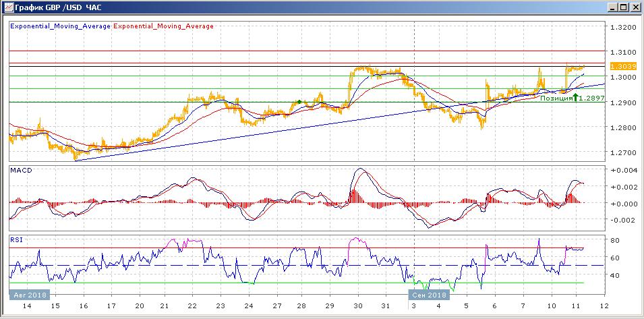Image resolution: width=644 pixels, height=319 pixels.
Task: Maximize the GBP/USD chart window
Action: [x=624, y=7]
